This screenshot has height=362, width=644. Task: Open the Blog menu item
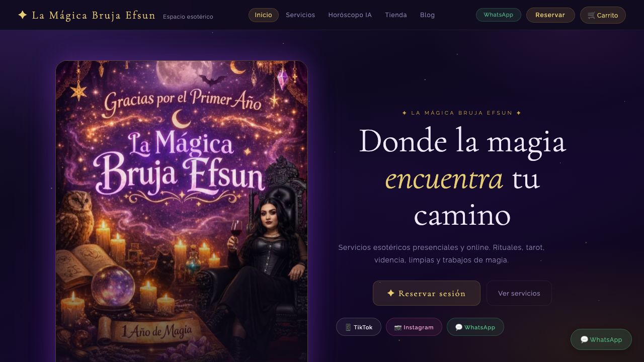428,15
